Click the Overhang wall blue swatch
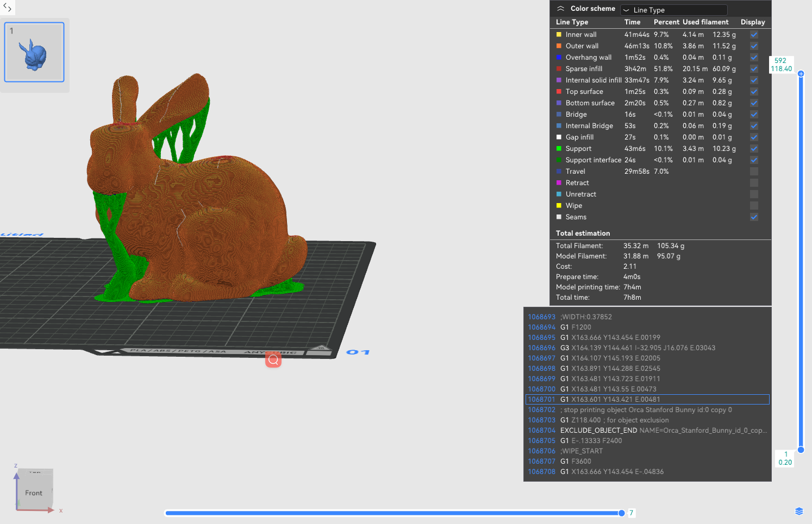812x524 pixels. [559, 57]
